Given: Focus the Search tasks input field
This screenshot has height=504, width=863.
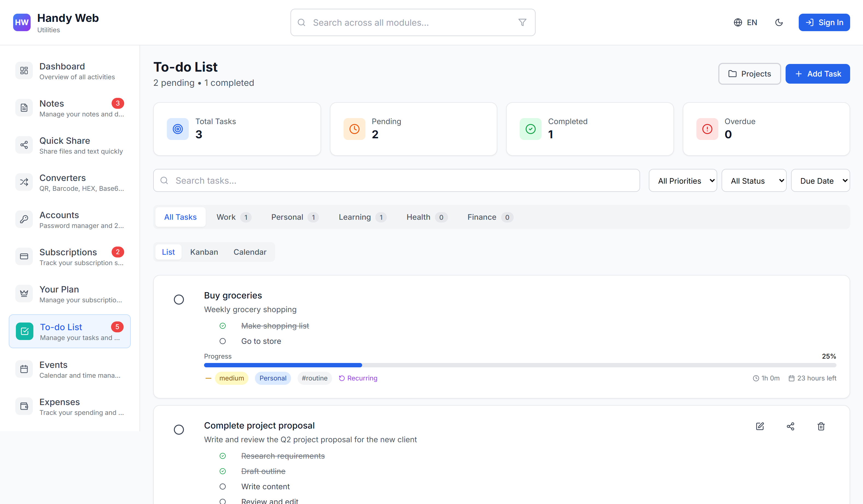Looking at the screenshot, I should [396, 181].
